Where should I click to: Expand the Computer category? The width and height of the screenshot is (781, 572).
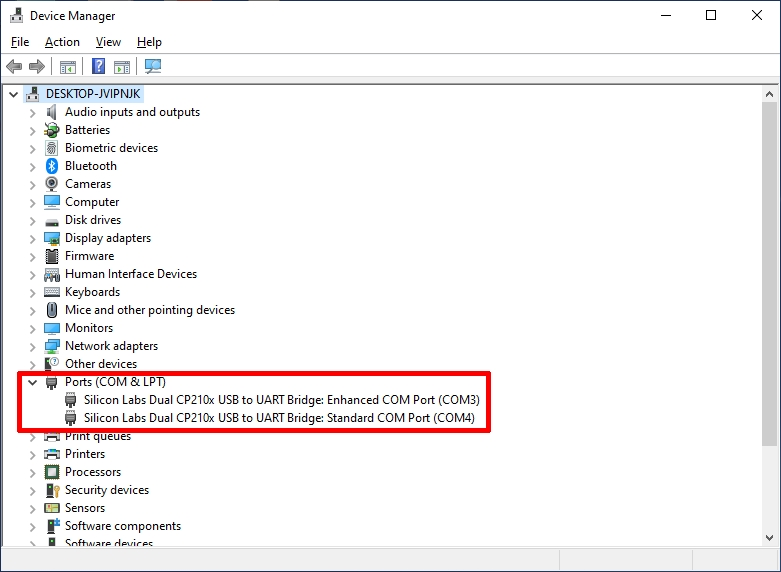point(32,202)
